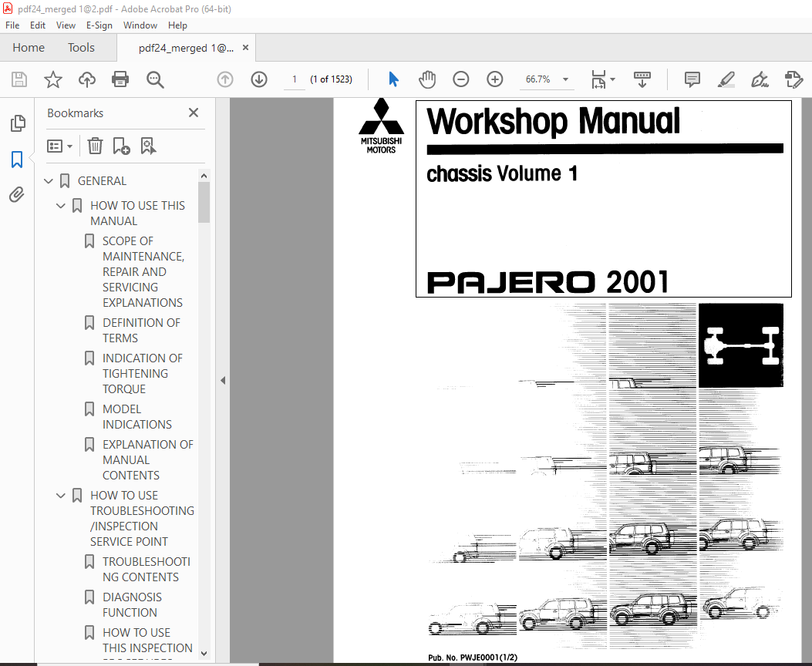812x666 pixels.
Task: Add a sticky note comment
Action: (x=692, y=79)
